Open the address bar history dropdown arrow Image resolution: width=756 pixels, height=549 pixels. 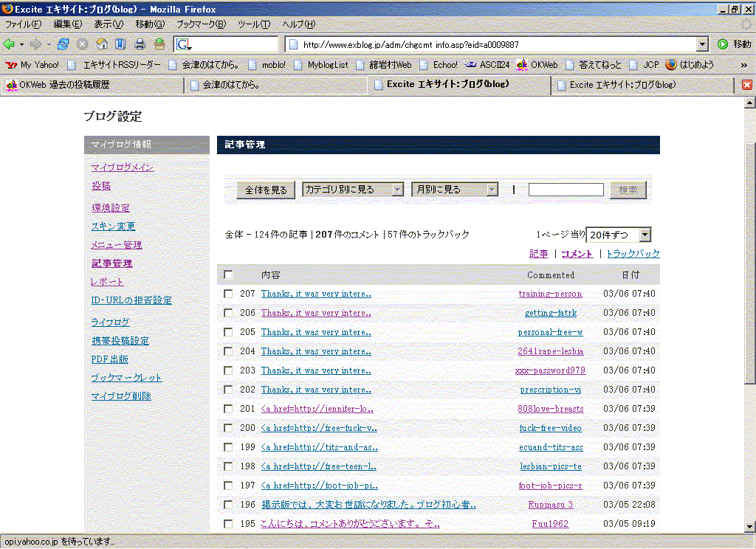(703, 44)
